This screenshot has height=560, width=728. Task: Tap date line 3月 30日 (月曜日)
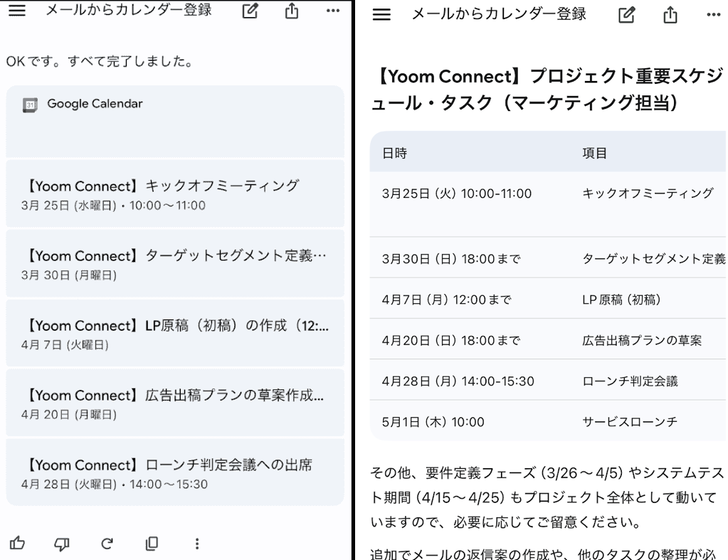point(69,275)
